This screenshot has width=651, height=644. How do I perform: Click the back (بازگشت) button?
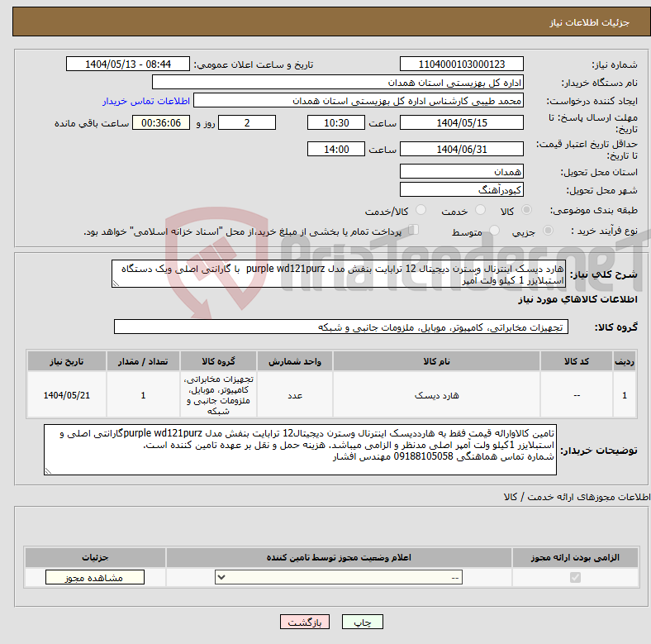click(305, 622)
